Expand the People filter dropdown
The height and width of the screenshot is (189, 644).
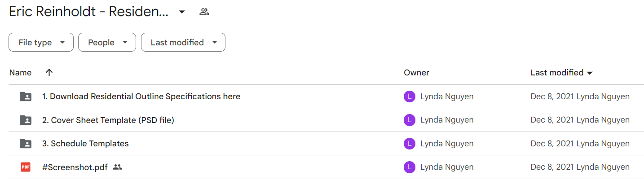click(x=107, y=43)
